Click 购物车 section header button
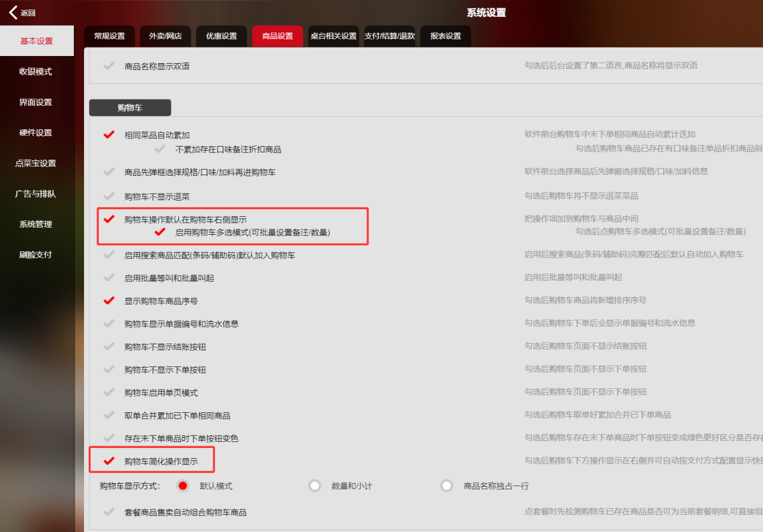Screen dimensions: 763x532 (130, 108)
